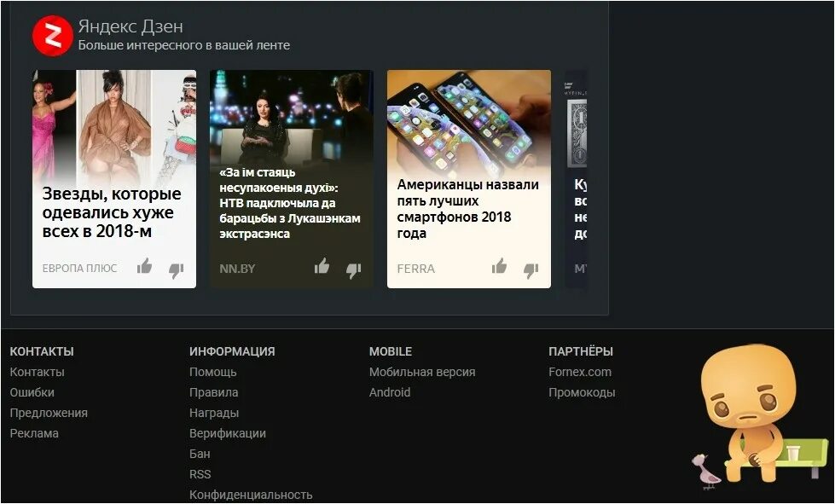The width and height of the screenshot is (835, 504).
Task: Like the Европа Плюс card with thumbs up
Action: [x=144, y=266]
